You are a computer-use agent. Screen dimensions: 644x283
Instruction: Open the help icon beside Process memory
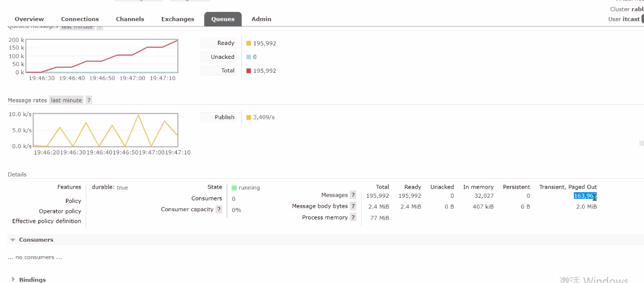coord(353,217)
